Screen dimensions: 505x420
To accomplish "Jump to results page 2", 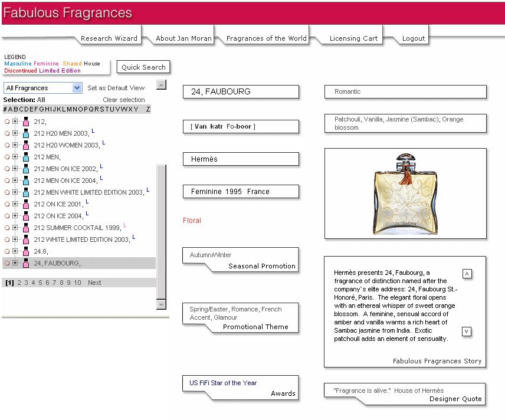I will click(19, 283).
